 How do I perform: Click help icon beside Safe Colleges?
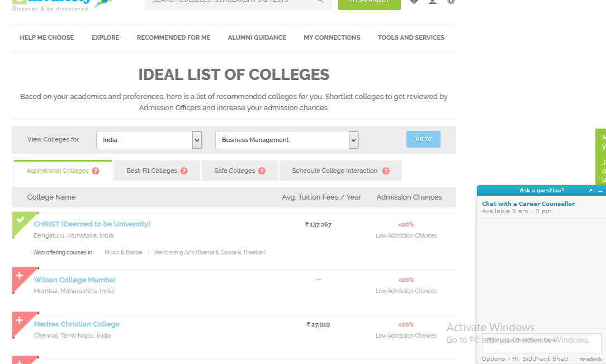[x=262, y=171]
